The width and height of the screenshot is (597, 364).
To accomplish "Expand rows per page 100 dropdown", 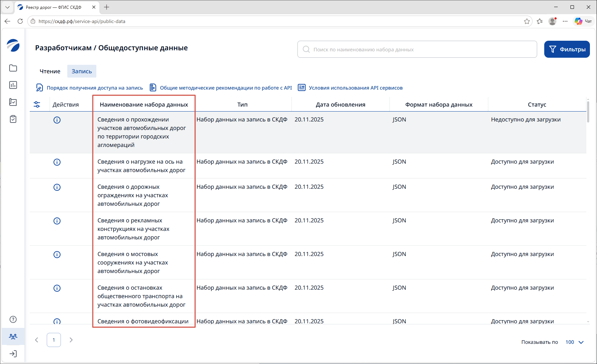I will click(x=574, y=342).
